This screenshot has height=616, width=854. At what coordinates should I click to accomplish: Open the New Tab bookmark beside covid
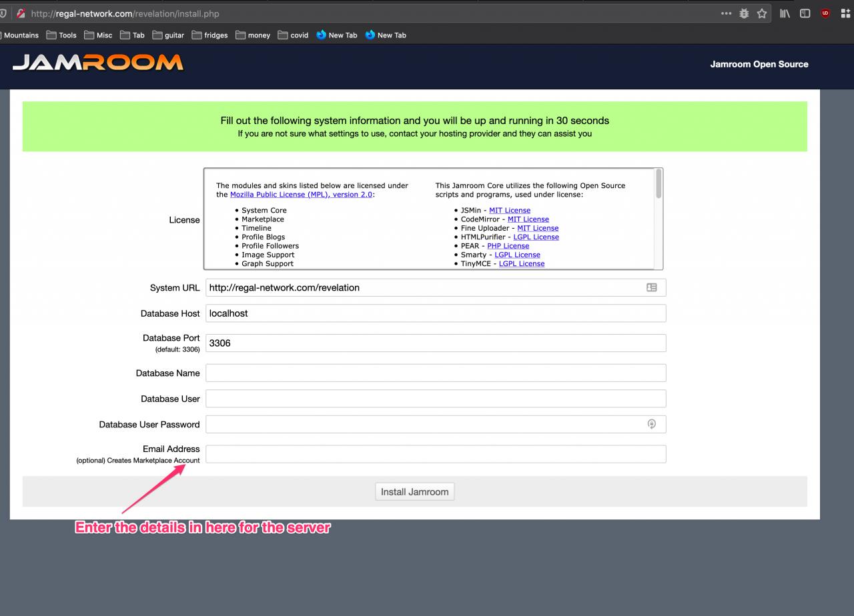337,35
